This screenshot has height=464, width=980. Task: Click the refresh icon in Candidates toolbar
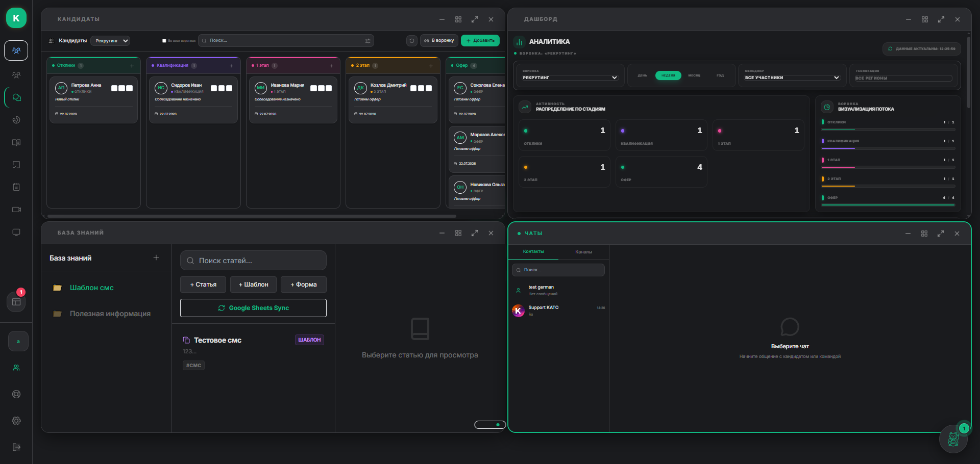click(412, 41)
